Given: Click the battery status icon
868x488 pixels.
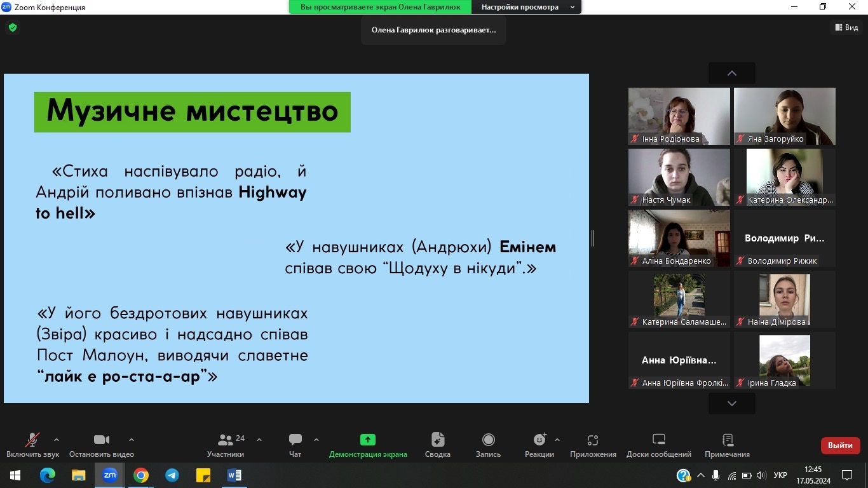Looking at the screenshot, I should (747, 475).
